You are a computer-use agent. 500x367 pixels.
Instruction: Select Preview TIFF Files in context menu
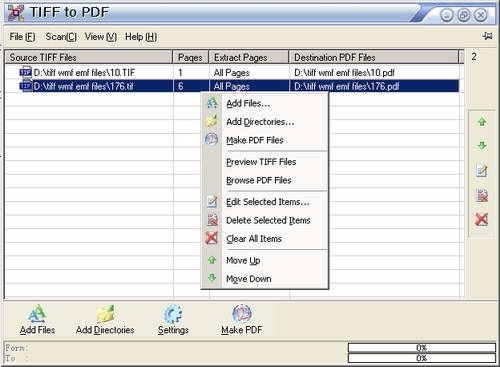click(x=265, y=162)
